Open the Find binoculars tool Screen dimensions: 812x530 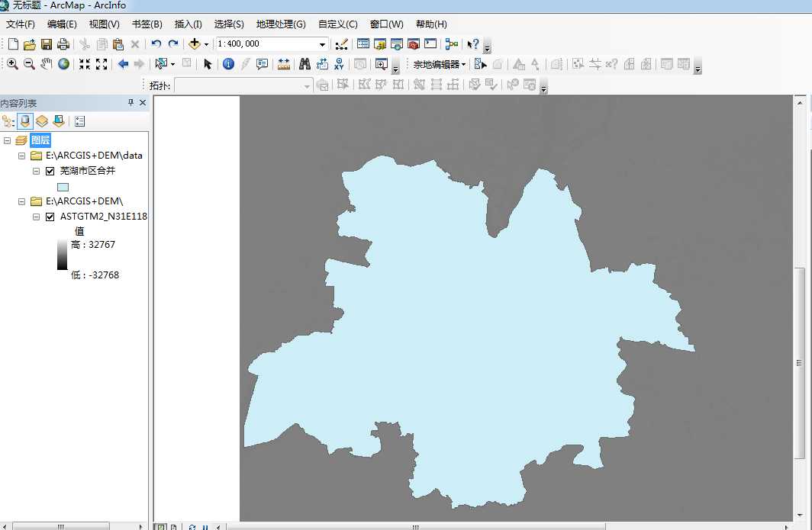304,64
